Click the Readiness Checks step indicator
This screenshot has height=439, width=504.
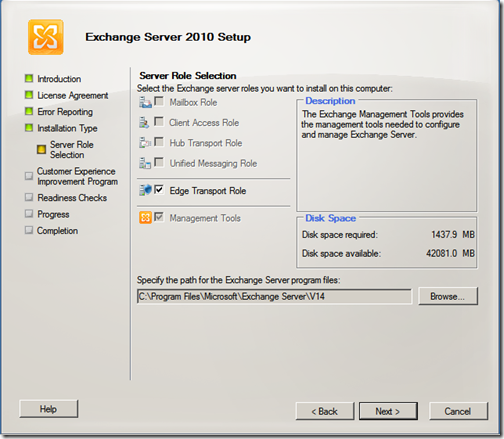(x=29, y=197)
